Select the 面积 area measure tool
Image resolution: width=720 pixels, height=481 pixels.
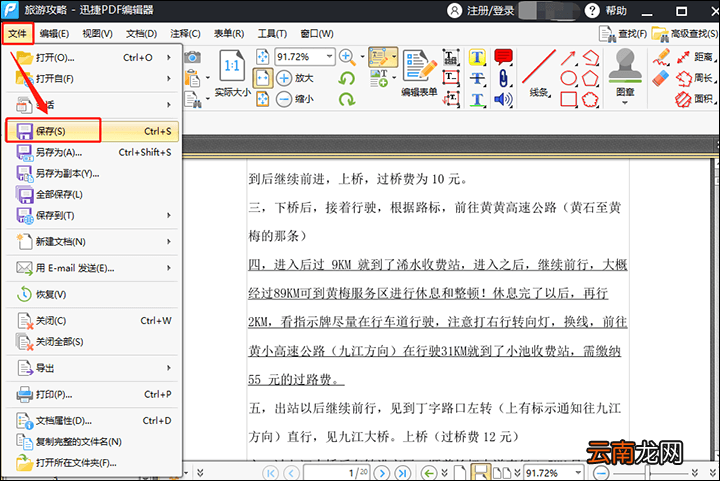pyautogui.click(x=695, y=99)
